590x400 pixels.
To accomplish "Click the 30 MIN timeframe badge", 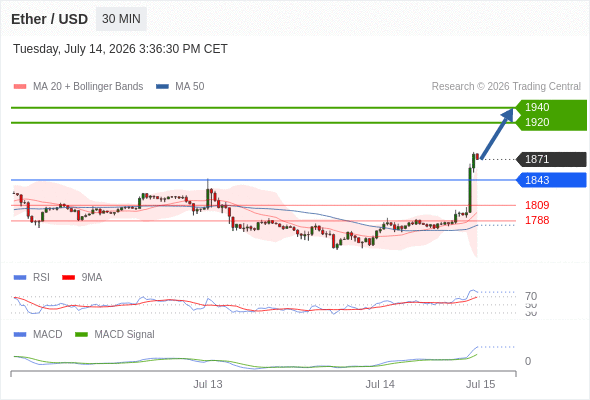I will tap(121, 19).
